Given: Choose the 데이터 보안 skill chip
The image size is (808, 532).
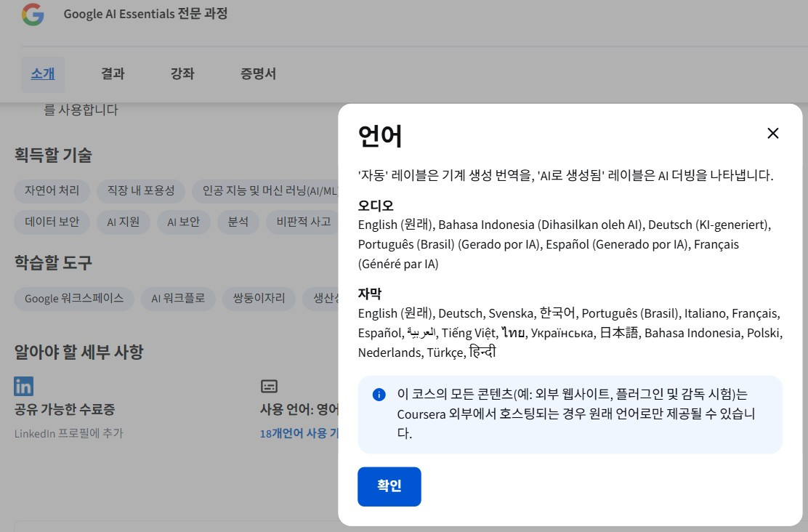Looking at the screenshot, I should tap(52, 222).
